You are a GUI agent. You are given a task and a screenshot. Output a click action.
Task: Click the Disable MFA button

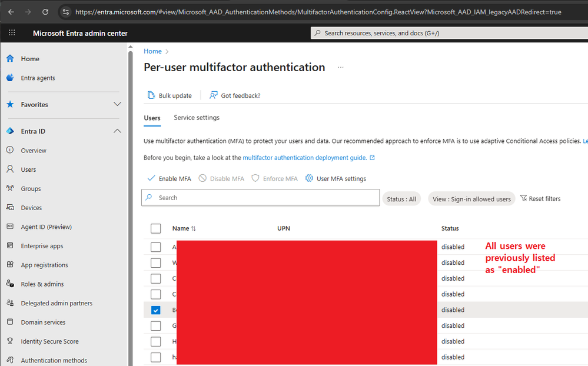[x=221, y=178]
